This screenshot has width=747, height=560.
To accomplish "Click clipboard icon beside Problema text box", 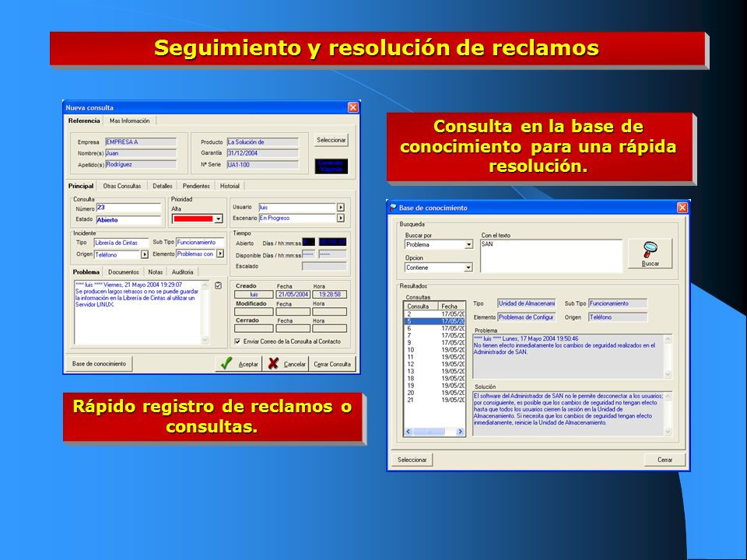I will pyautogui.click(x=218, y=285).
